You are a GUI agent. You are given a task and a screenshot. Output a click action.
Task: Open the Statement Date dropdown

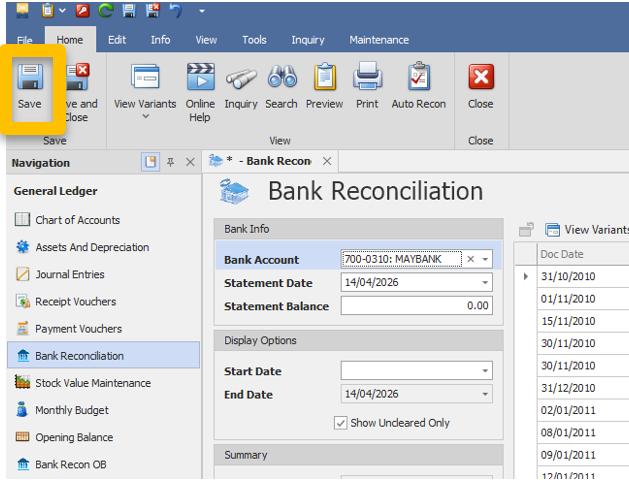[x=486, y=283]
